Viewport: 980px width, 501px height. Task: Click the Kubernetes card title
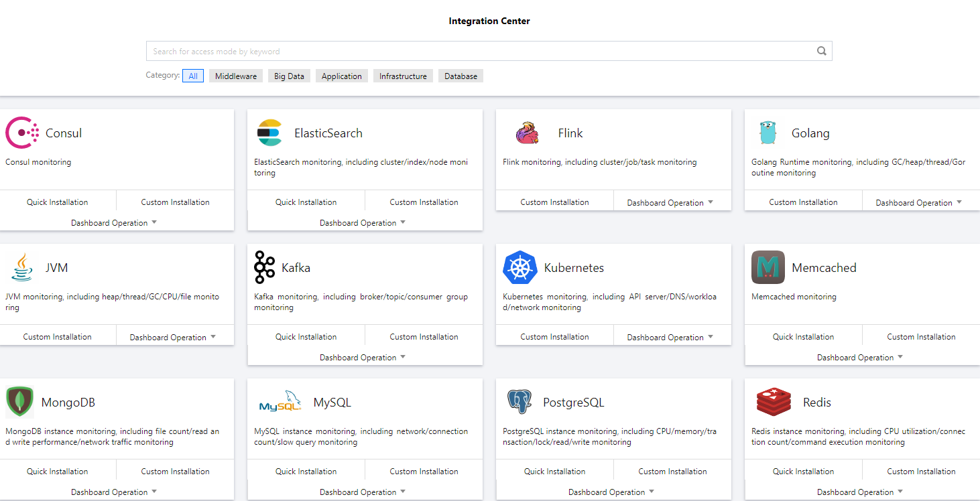(x=574, y=267)
